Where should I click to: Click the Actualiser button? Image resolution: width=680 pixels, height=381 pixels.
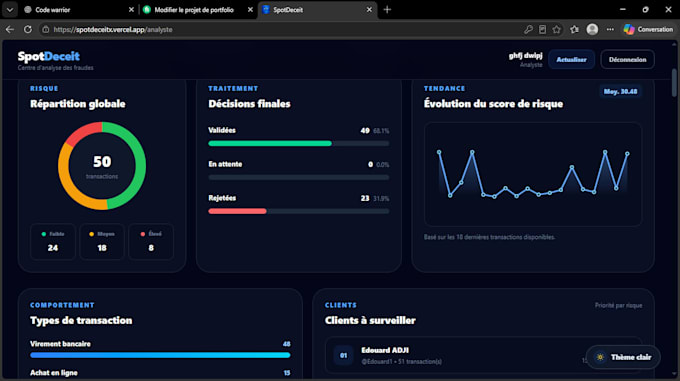pos(571,59)
